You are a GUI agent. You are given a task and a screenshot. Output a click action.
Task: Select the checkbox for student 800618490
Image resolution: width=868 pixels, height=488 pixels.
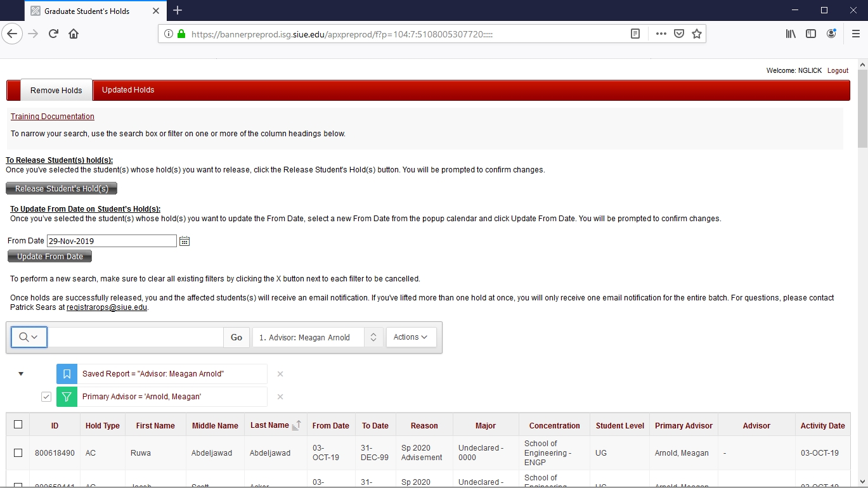[x=18, y=453]
